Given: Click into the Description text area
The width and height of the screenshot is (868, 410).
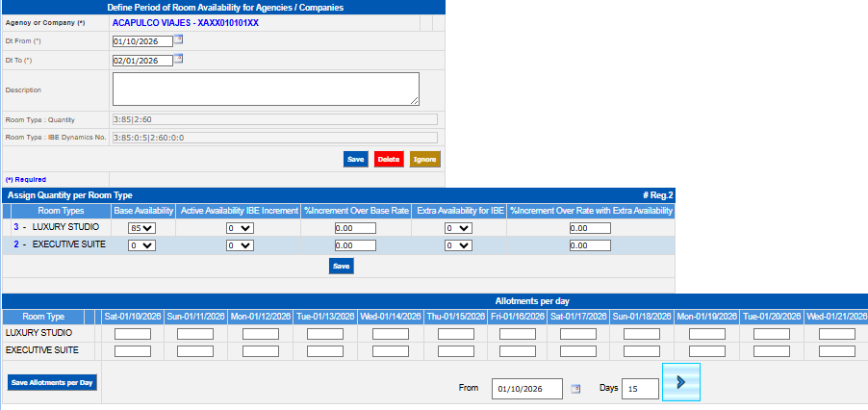Looking at the screenshot, I should point(266,89).
